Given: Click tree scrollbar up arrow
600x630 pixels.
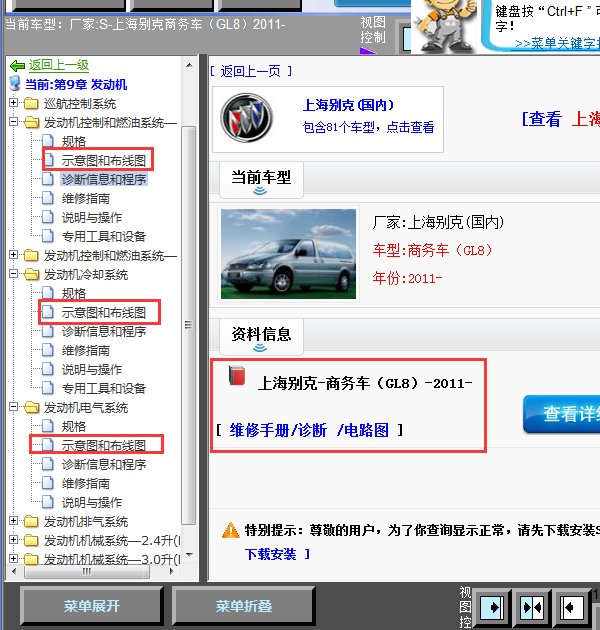Looking at the screenshot, I should [189, 65].
